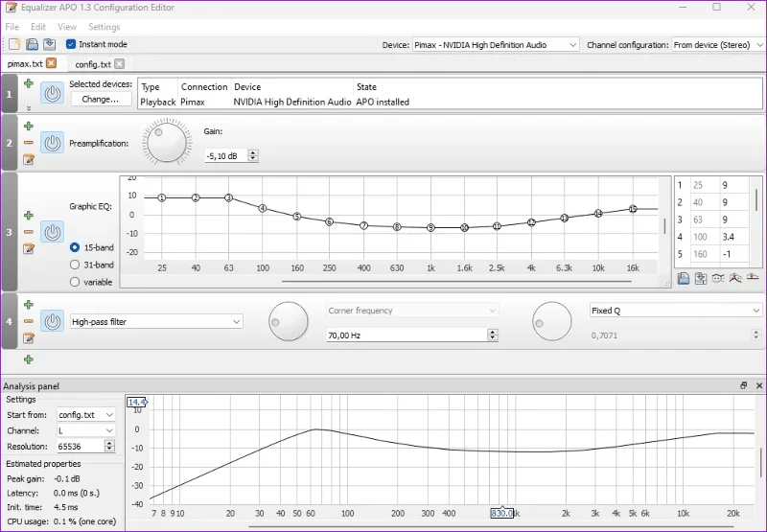Screen dimensions: 767x532
Task: Open Corner frequency dropdown
Action: tap(412, 311)
